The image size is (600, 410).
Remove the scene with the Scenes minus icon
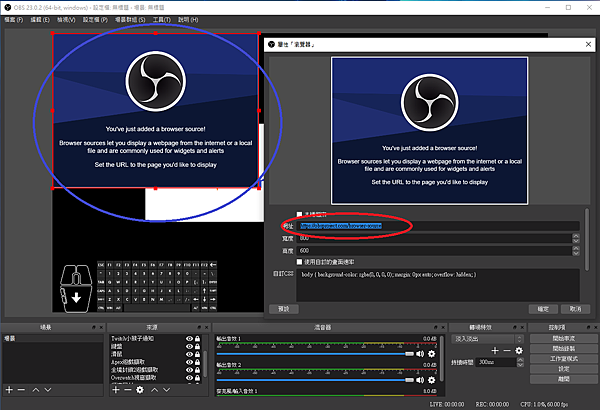pyautogui.click(x=21, y=390)
